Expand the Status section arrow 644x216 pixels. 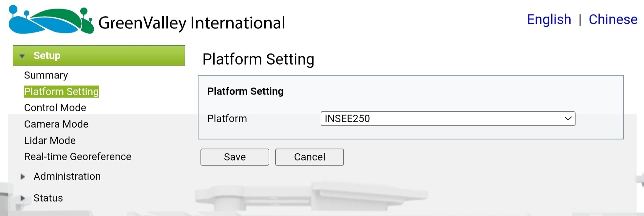pyautogui.click(x=23, y=198)
